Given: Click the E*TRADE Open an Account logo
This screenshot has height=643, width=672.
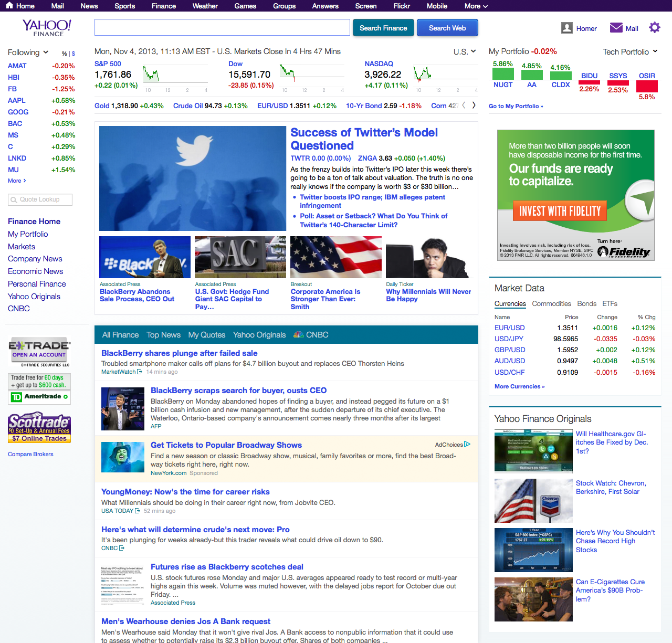Looking at the screenshot, I should tap(39, 353).
